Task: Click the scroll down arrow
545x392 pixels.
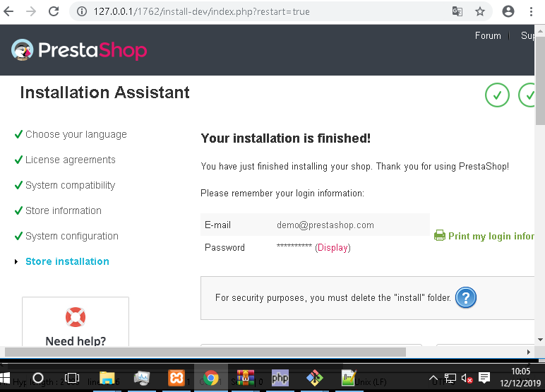Action: [x=540, y=340]
